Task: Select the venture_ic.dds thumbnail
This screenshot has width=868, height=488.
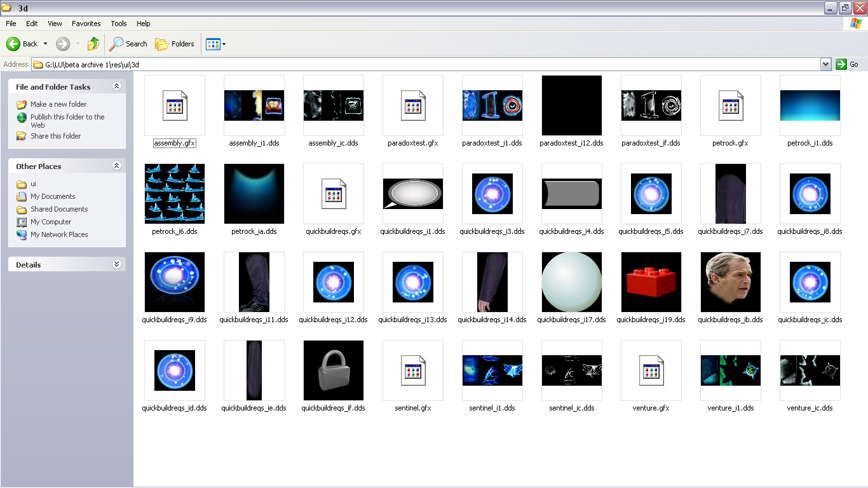Action: 810,370
